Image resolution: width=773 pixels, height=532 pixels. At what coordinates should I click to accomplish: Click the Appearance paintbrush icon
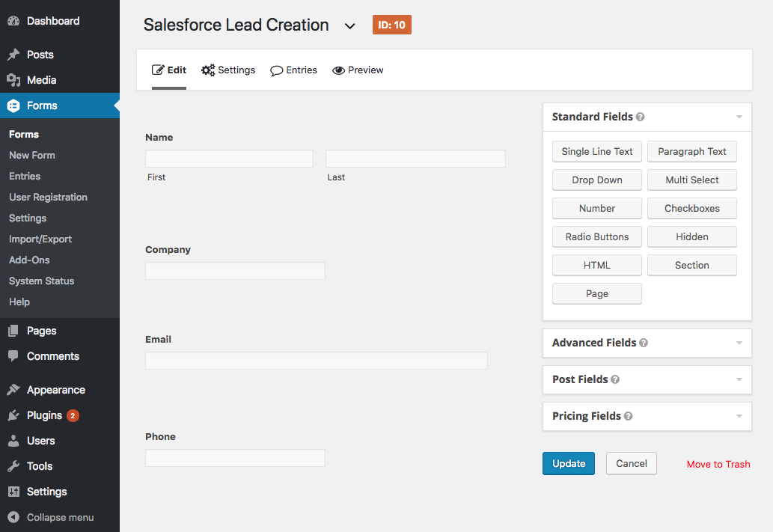click(13, 389)
